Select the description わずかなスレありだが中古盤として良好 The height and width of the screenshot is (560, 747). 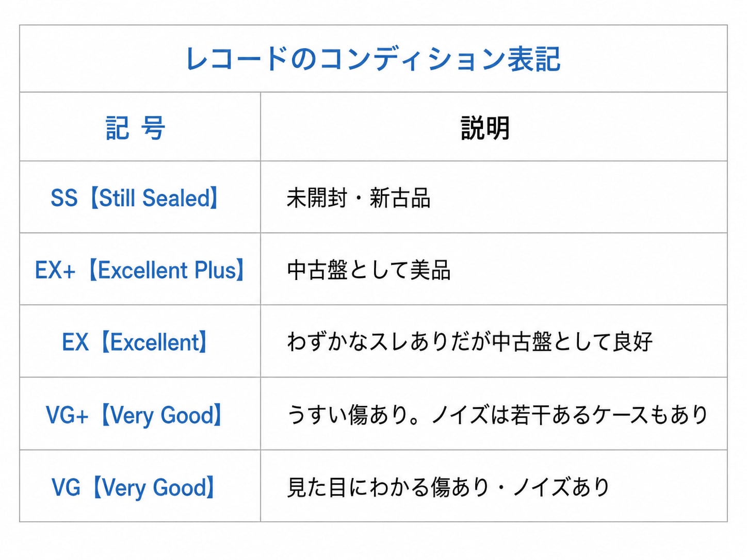click(x=470, y=342)
